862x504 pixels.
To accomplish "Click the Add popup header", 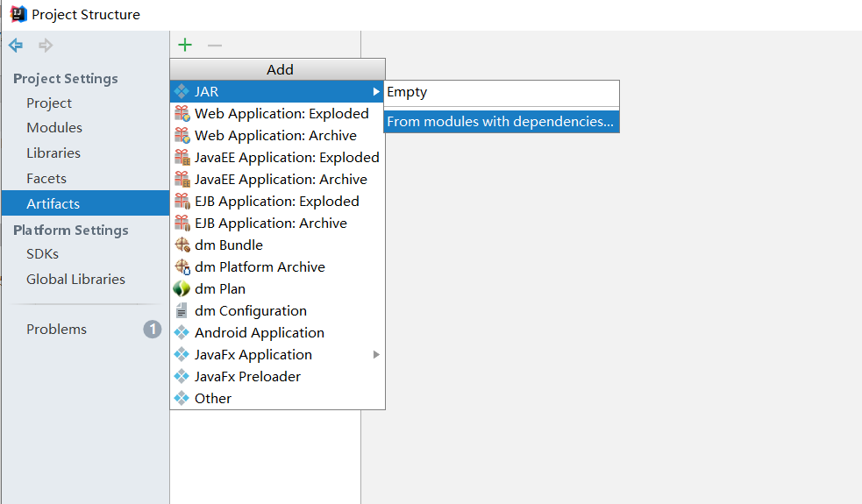I will coord(278,70).
